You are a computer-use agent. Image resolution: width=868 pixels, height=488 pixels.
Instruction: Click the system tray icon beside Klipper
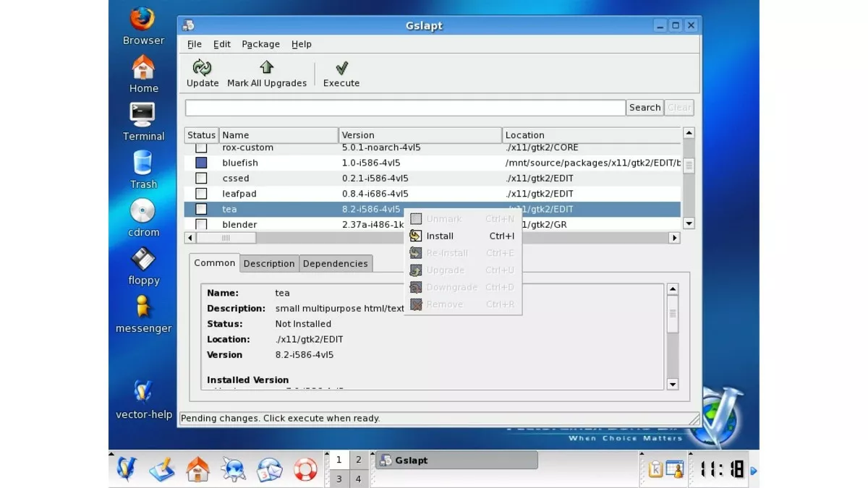[x=674, y=470]
